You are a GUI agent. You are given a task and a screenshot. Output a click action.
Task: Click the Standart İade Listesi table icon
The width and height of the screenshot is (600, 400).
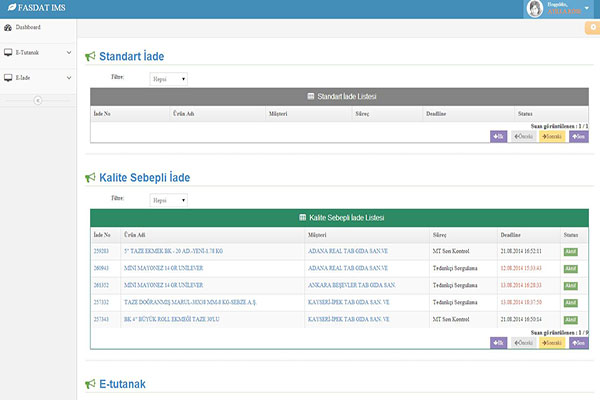311,96
